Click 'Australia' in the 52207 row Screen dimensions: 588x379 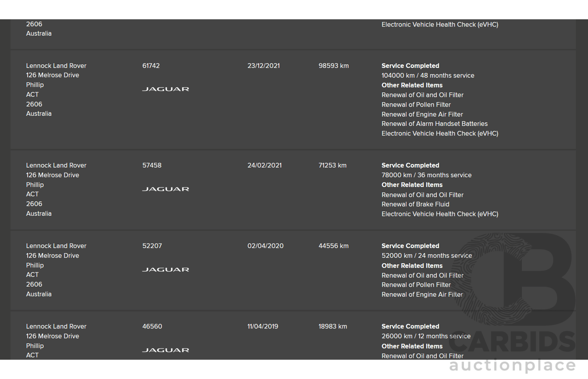click(x=39, y=294)
